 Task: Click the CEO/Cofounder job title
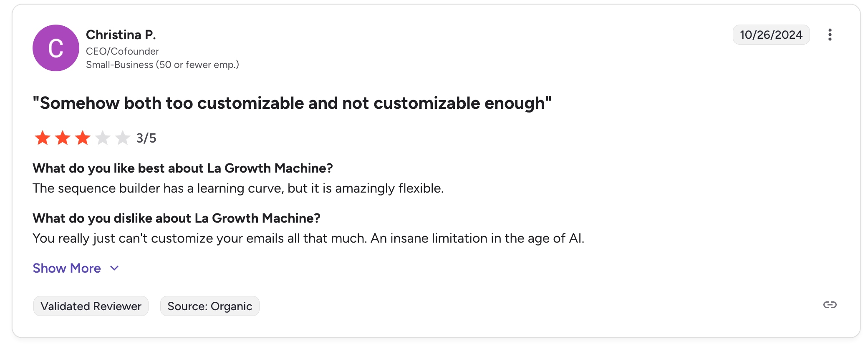[122, 51]
